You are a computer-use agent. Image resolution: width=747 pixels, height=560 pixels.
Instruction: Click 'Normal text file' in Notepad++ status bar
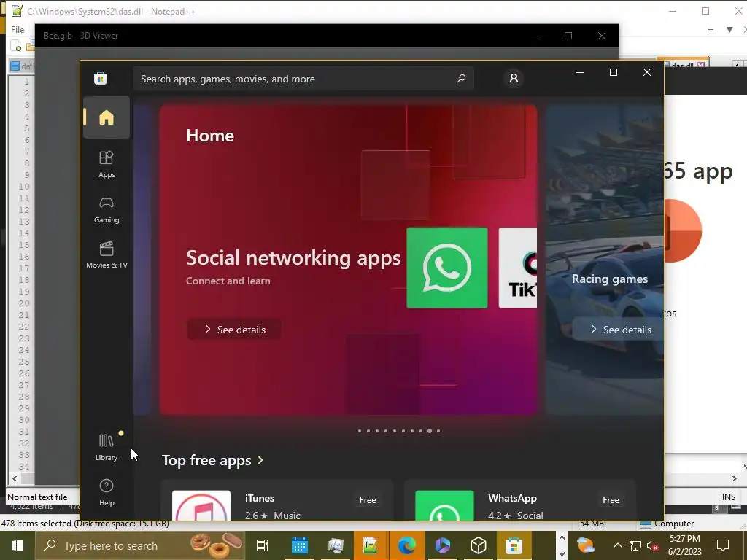click(x=37, y=497)
